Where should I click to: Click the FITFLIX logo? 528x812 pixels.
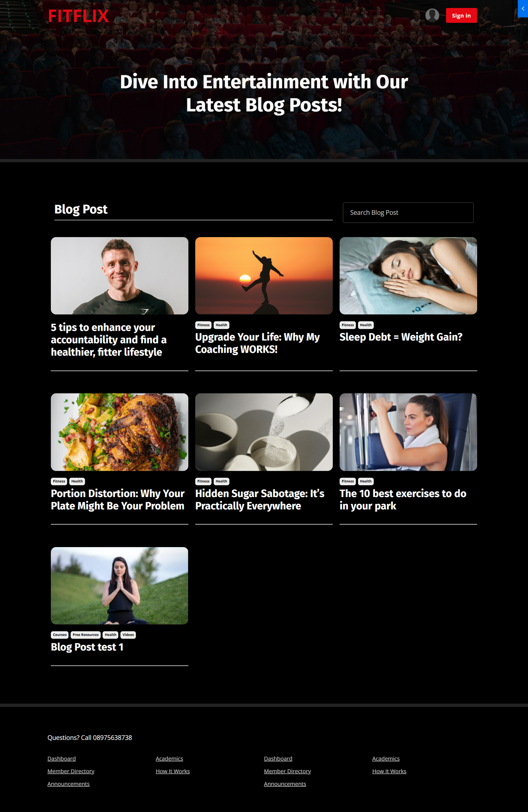pos(79,16)
